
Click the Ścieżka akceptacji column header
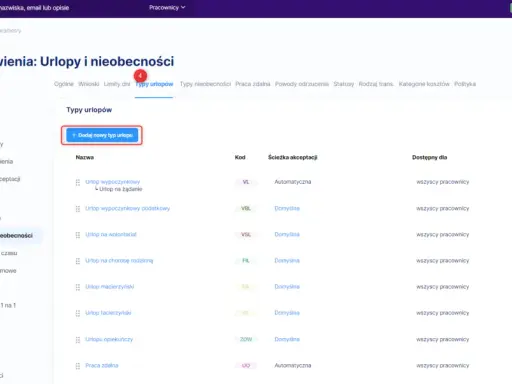point(293,157)
